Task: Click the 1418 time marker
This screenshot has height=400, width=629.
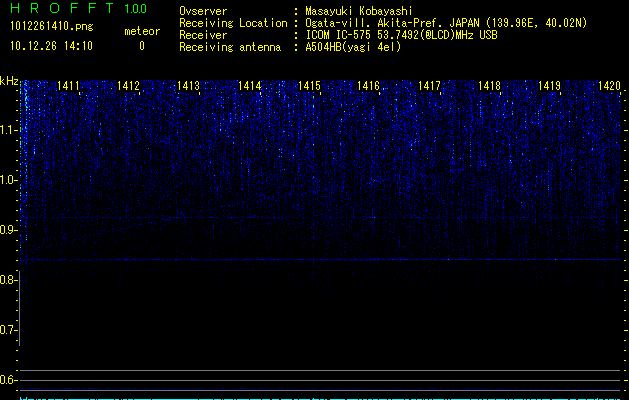Action: pyautogui.click(x=490, y=85)
